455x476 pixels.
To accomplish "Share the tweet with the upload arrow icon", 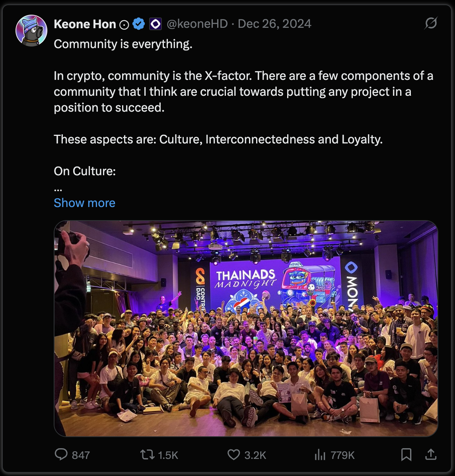I will (x=431, y=455).
